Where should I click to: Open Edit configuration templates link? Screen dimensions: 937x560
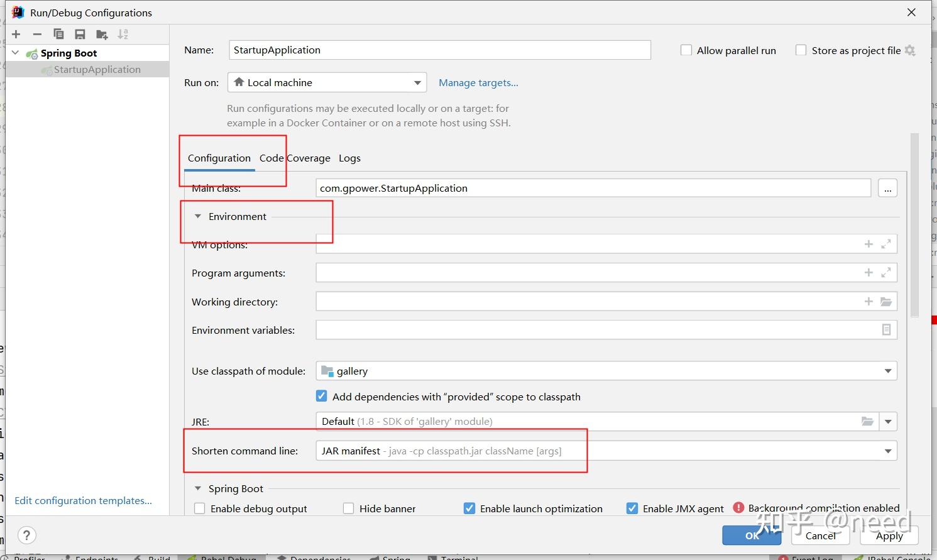[x=83, y=501]
